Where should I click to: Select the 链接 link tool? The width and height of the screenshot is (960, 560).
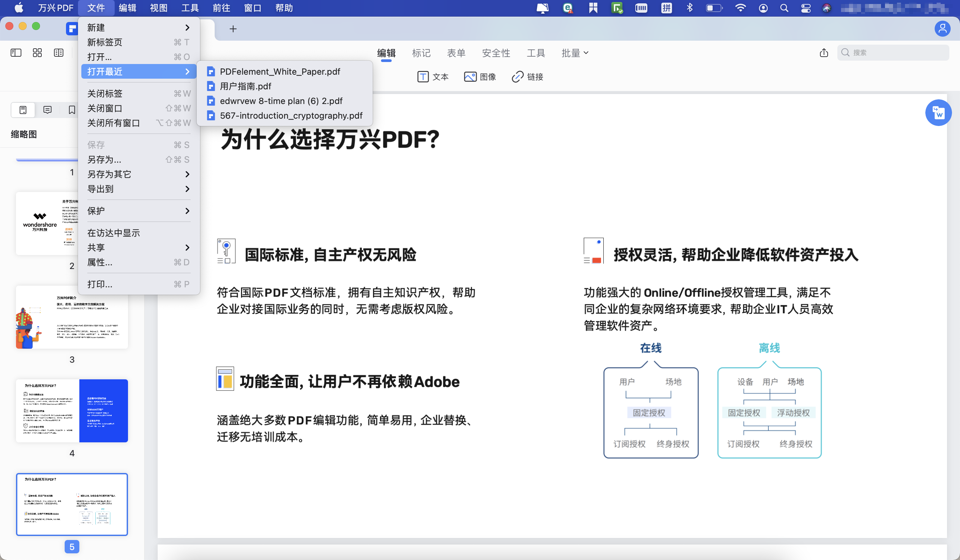click(x=527, y=77)
